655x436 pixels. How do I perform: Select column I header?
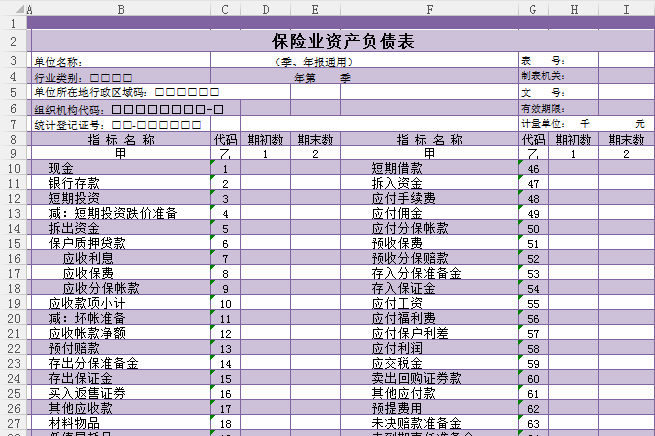click(x=626, y=9)
